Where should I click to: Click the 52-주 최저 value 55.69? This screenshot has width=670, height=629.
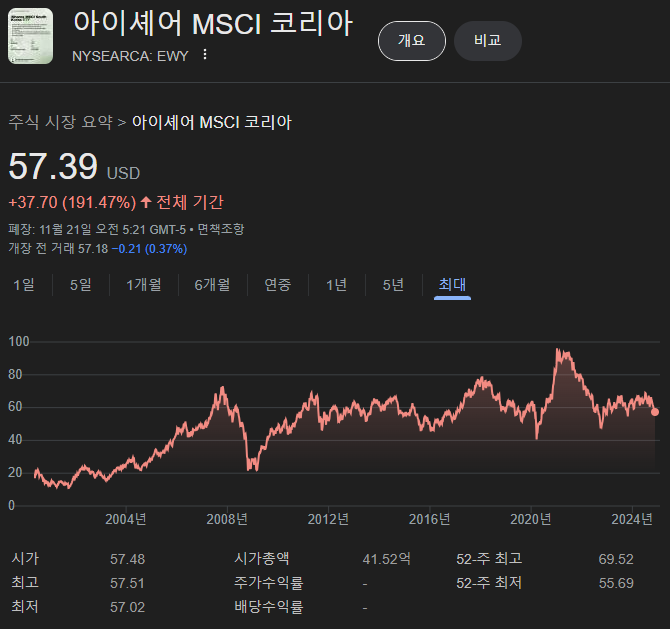coord(616,583)
